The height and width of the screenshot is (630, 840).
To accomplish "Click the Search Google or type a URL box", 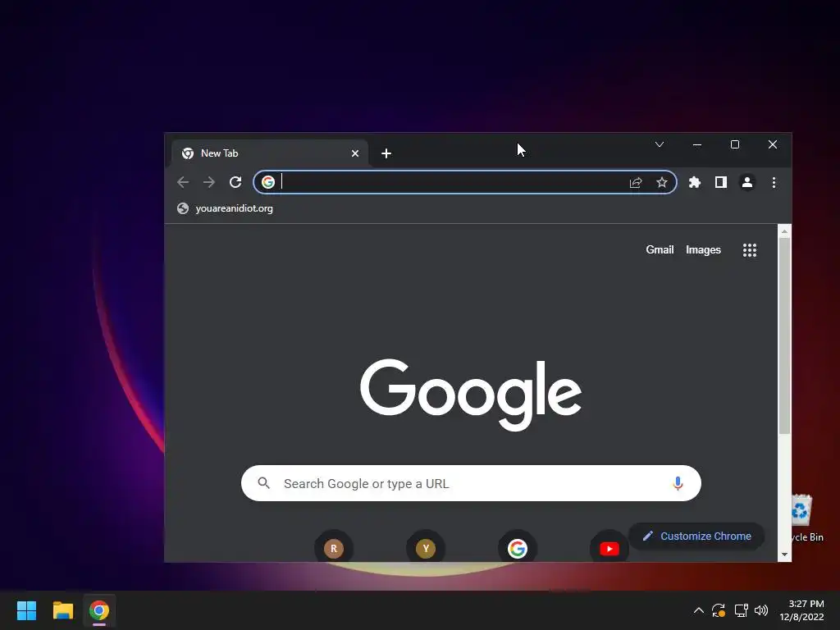I will (x=471, y=483).
